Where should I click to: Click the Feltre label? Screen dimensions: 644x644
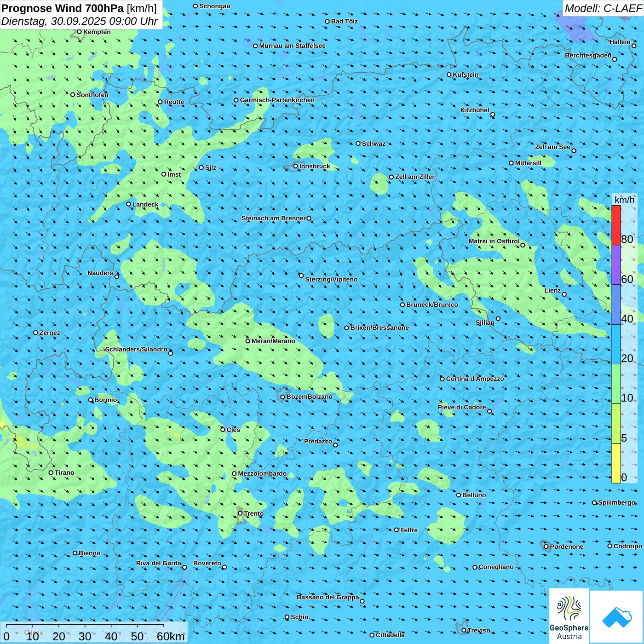click(x=408, y=530)
